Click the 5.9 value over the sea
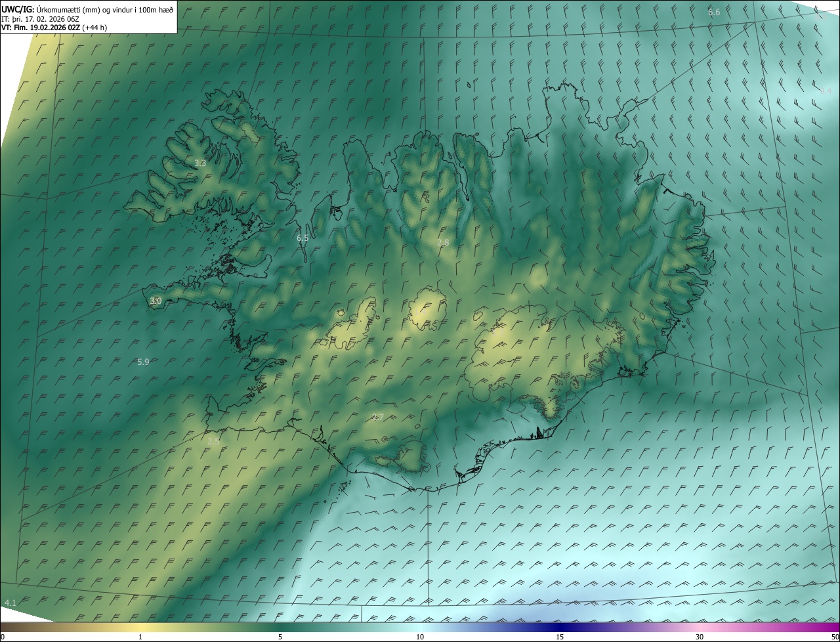Screen dimensions: 840x642 [143, 362]
